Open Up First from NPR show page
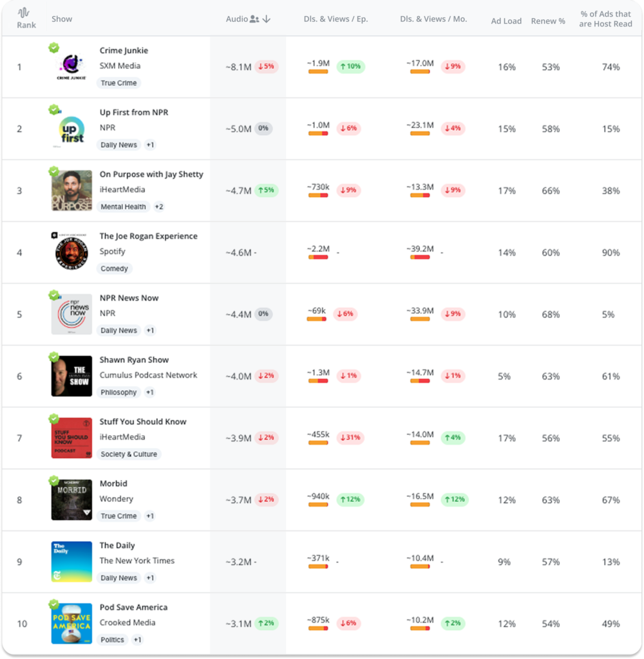 click(x=133, y=112)
